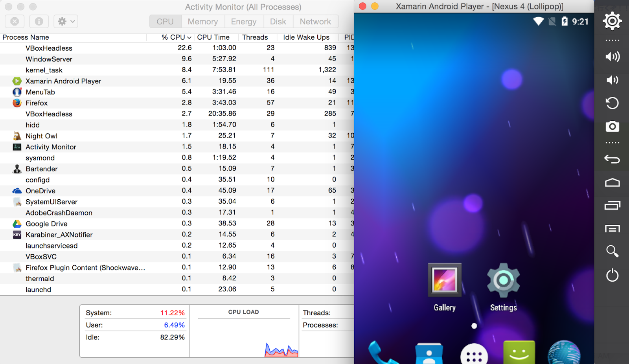Open the Contacts app in Android dock
The width and height of the screenshot is (629, 364).
click(x=429, y=353)
